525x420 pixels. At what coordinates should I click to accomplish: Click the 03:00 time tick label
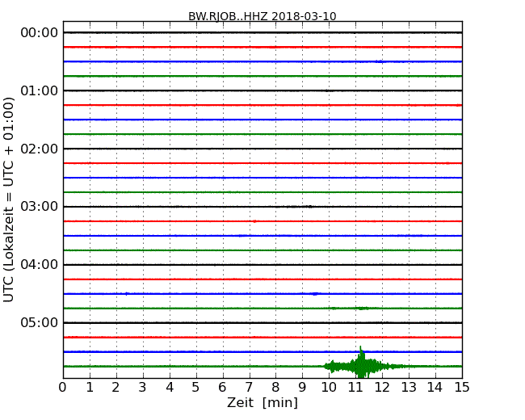pyautogui.click(x=40, y=207)
